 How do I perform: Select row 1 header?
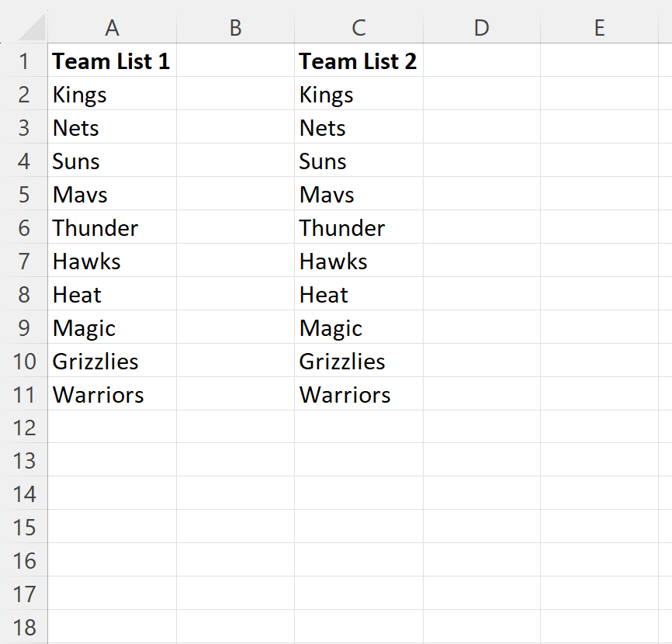click(23, 61)
